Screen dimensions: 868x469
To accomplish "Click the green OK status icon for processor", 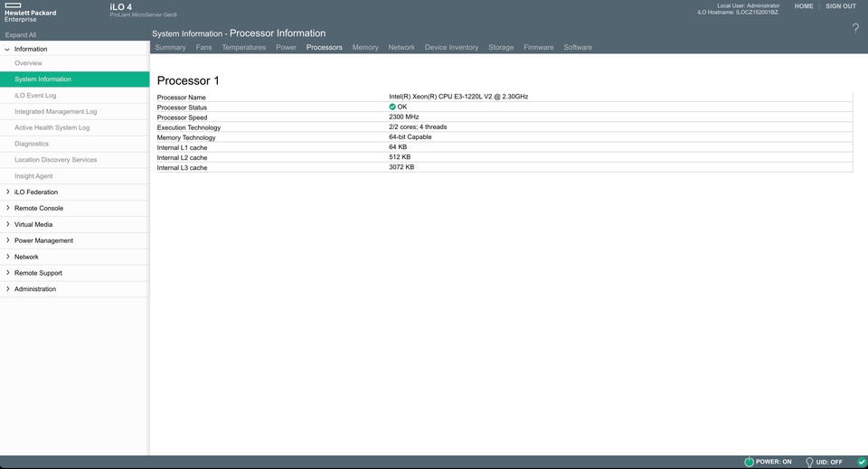I will point(392,107).
